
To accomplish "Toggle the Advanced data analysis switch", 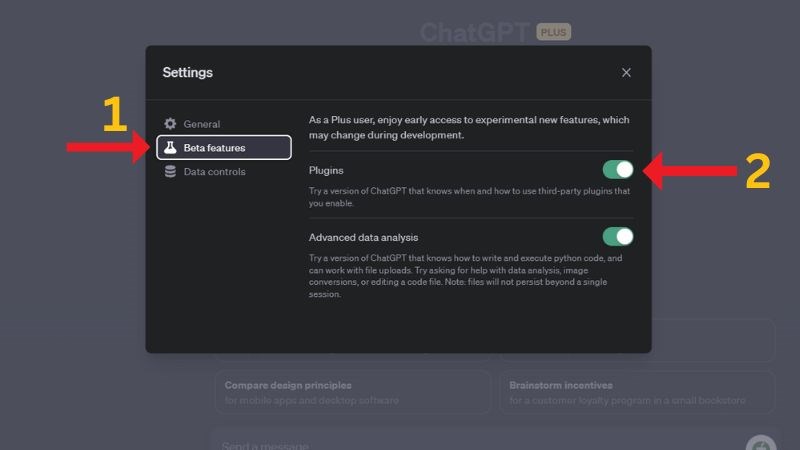I will point(618,237).
